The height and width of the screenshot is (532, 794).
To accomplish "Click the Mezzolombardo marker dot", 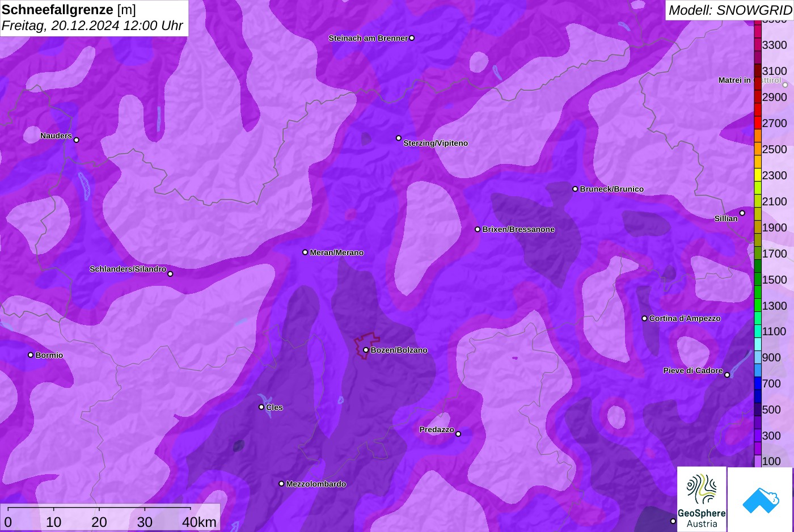I will tap(281, 484).
